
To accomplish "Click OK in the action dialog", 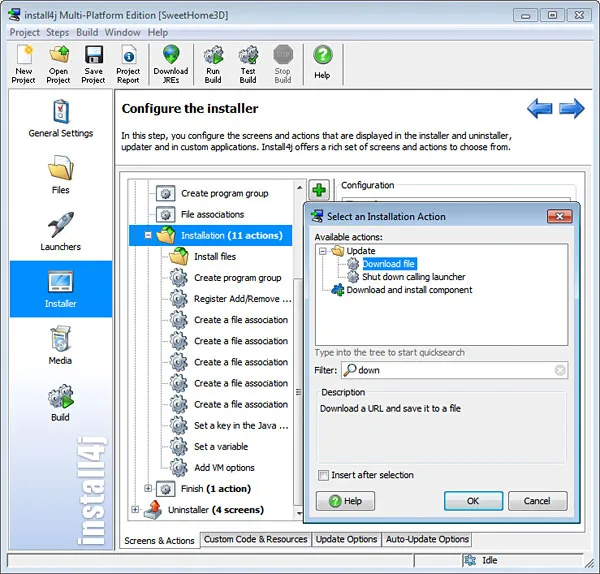I will click(x=473, y=501).
